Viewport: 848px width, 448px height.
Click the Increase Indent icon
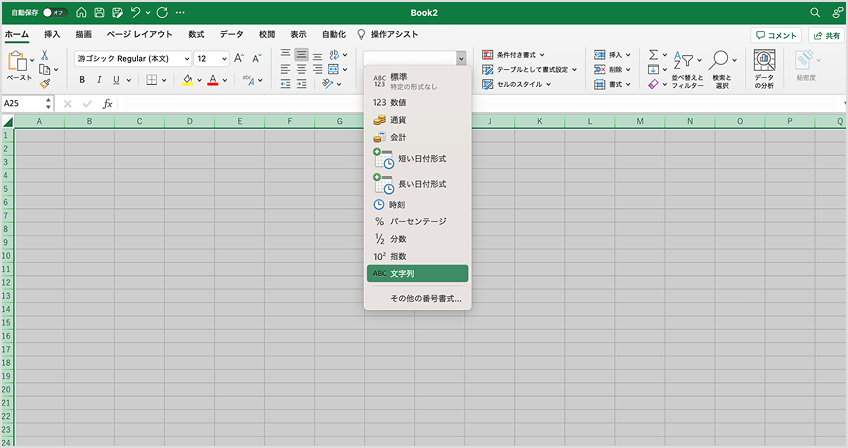[x=301, y=84]
